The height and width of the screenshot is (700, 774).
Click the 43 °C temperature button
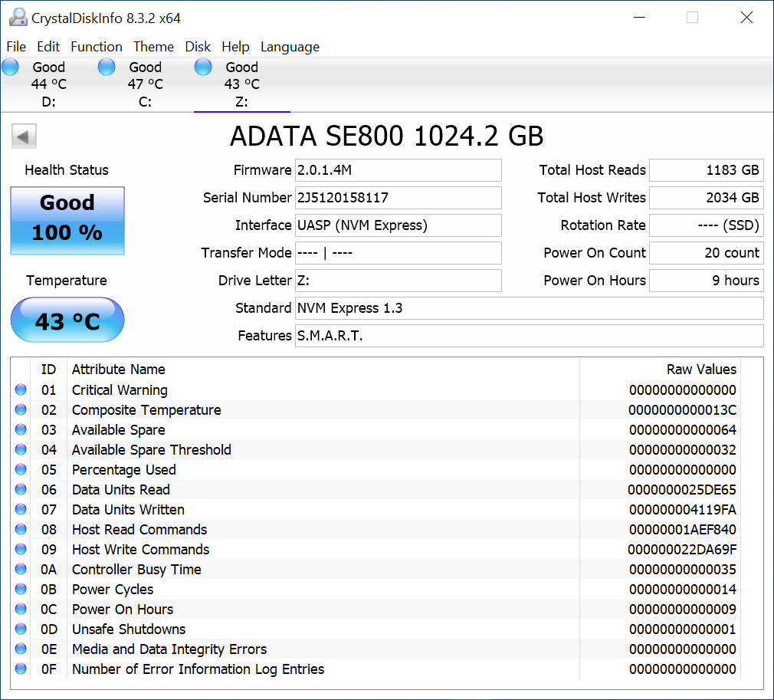67,320
